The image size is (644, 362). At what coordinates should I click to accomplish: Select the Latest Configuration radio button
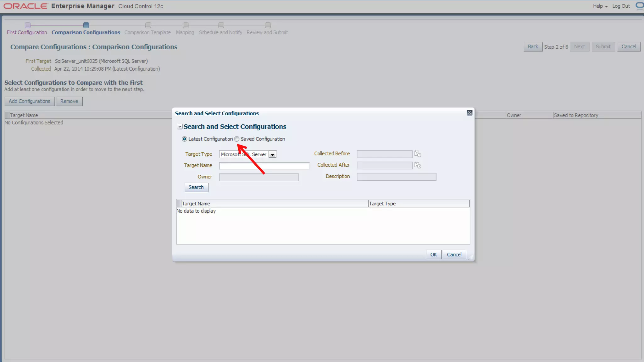coord(185,139)
